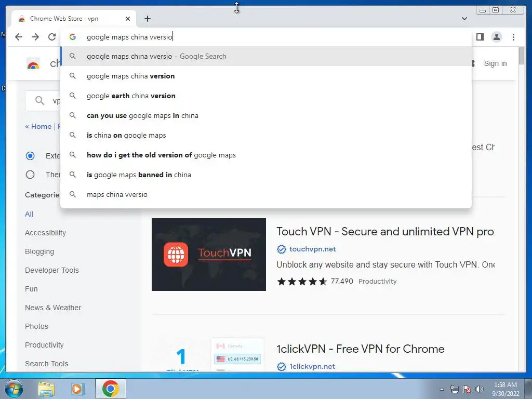This screenshot has height=399, width=532.
Task: Open a new tab with the plus button
Action: (x=147, y=19)
